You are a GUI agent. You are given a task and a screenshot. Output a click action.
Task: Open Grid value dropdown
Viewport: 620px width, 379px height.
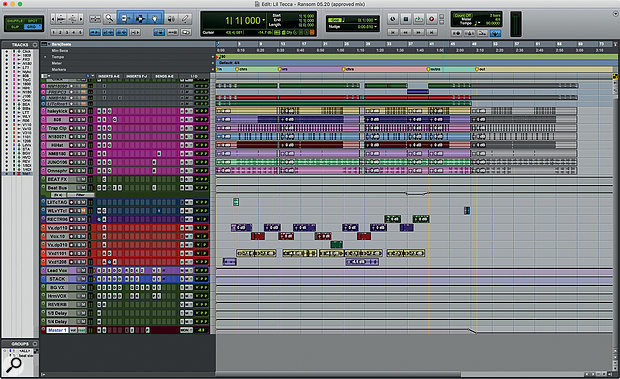pos(376,20)
